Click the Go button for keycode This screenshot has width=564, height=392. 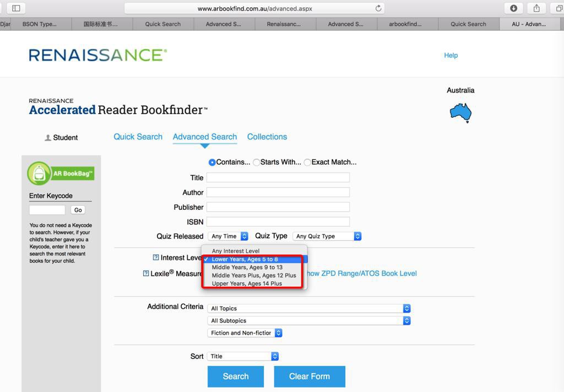tap(78, 210)
